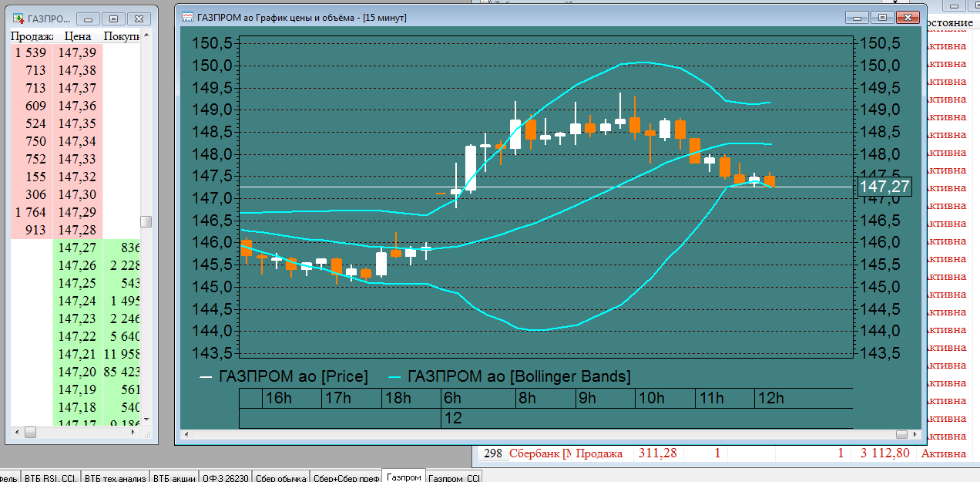Click the sell volume 1 539

pyautogui.click(x=32, y=52)
